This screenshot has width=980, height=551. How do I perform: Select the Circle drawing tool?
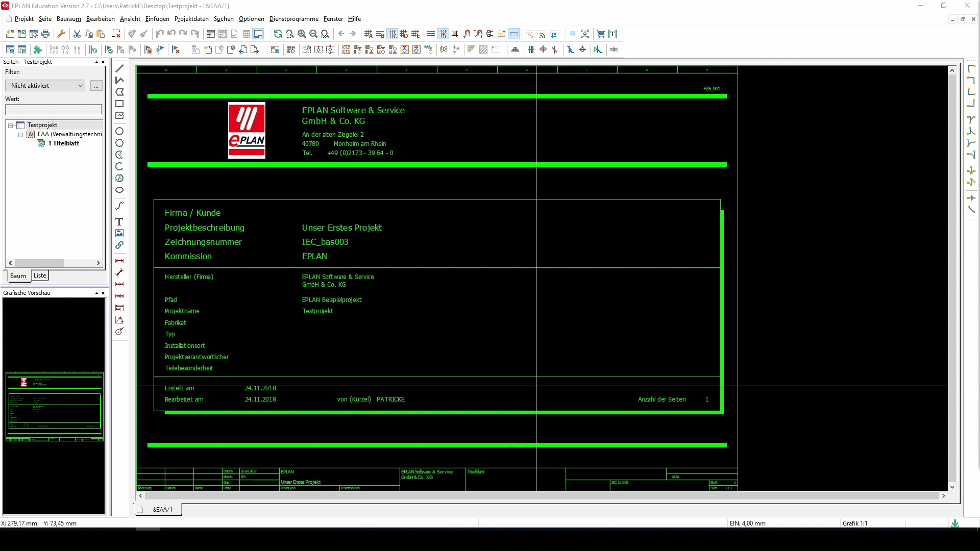coord(119,131)
